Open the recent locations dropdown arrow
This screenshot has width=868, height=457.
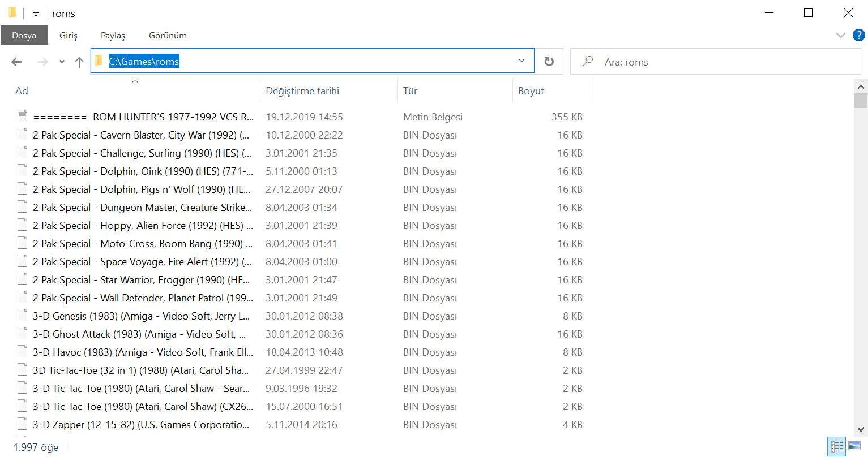(62, 62)
